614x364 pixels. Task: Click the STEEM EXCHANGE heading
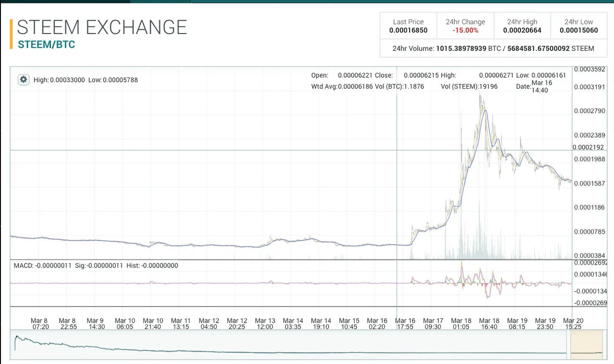102,27
